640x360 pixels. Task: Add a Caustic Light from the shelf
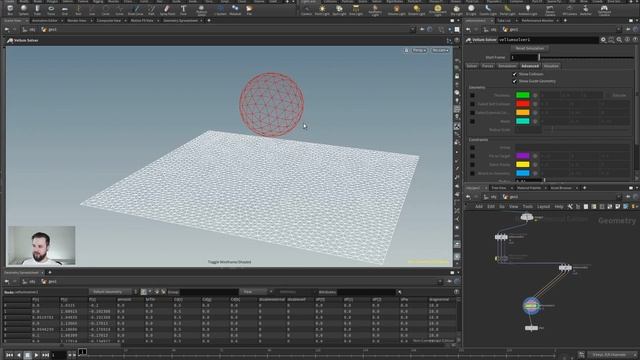coord(488,10)
